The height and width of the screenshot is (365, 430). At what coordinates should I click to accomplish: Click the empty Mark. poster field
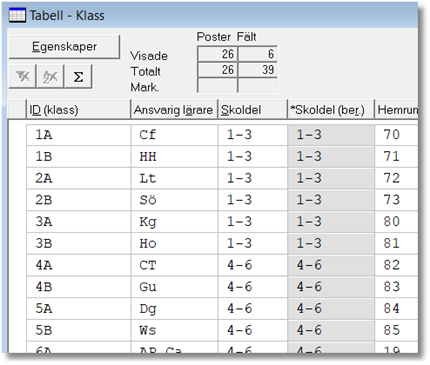point(217,86)
